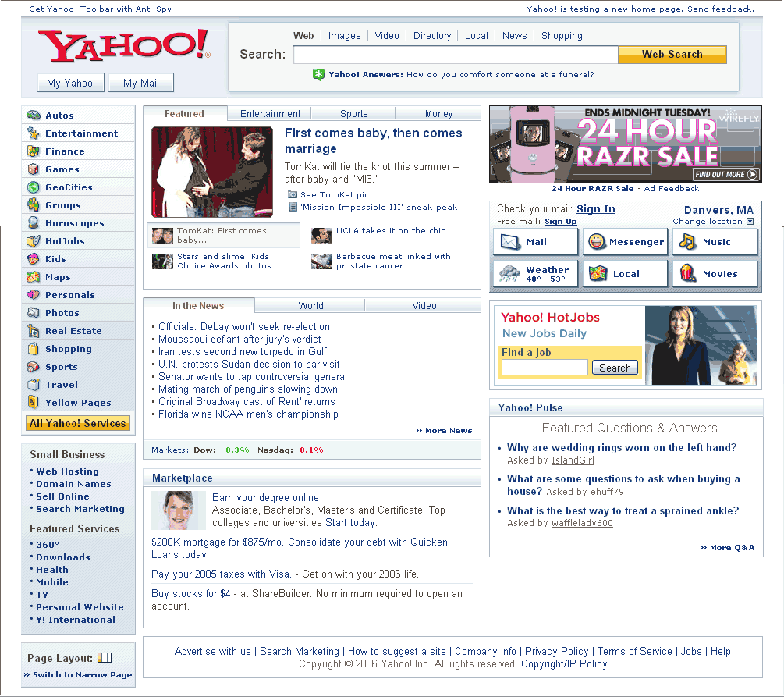Click the Finance icon in sidebar
The height and width of the screenshot is (697, 784).
pos(34,151)
